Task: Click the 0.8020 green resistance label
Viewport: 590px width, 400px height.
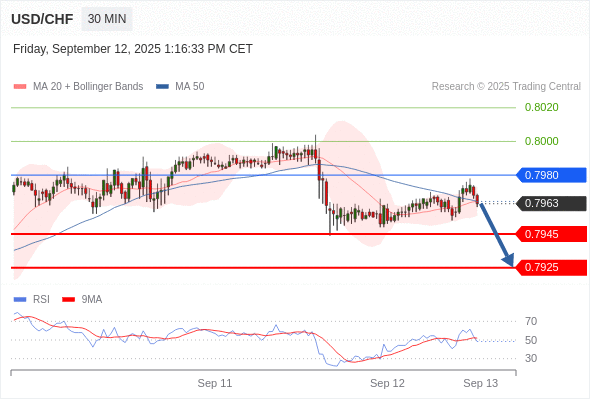Action: pyautogui.click(x=541, y=107)
